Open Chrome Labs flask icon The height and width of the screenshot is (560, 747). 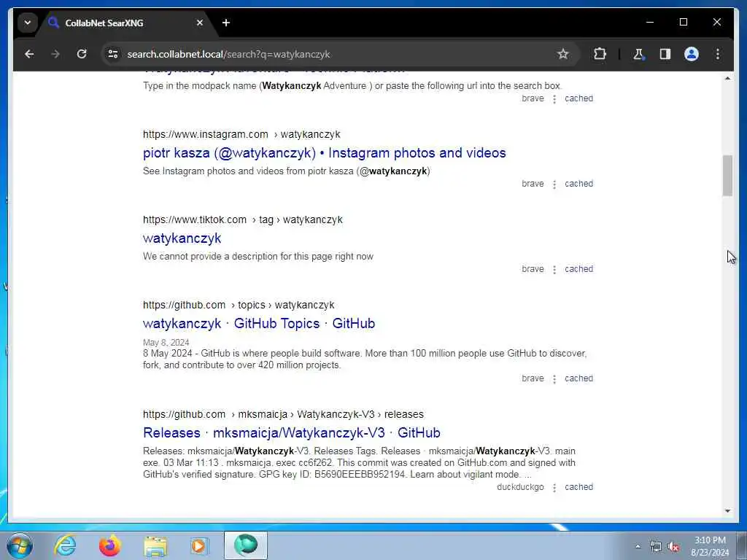tap(638, 54)
